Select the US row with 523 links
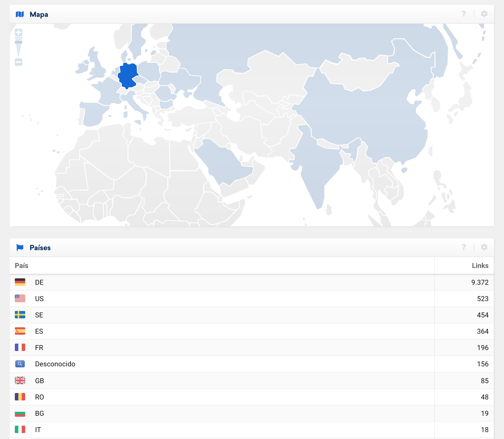This screenshot has width=504, height=439. (40, 299)
